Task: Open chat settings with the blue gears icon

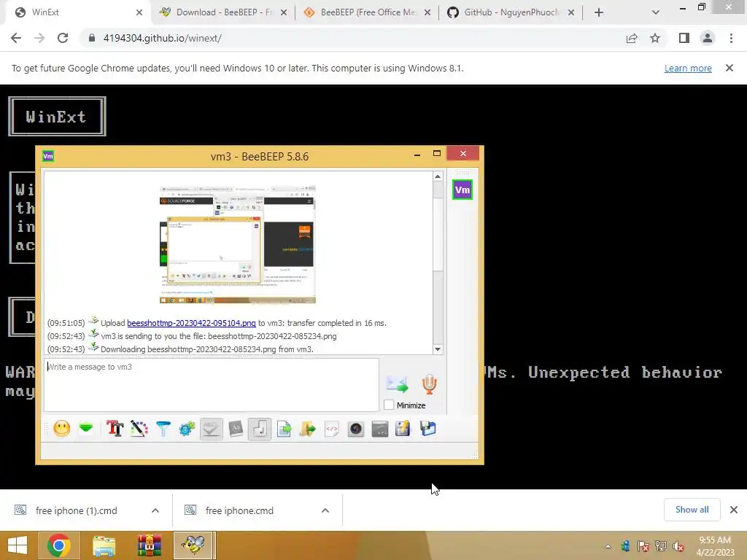Action: coord(187,429)
